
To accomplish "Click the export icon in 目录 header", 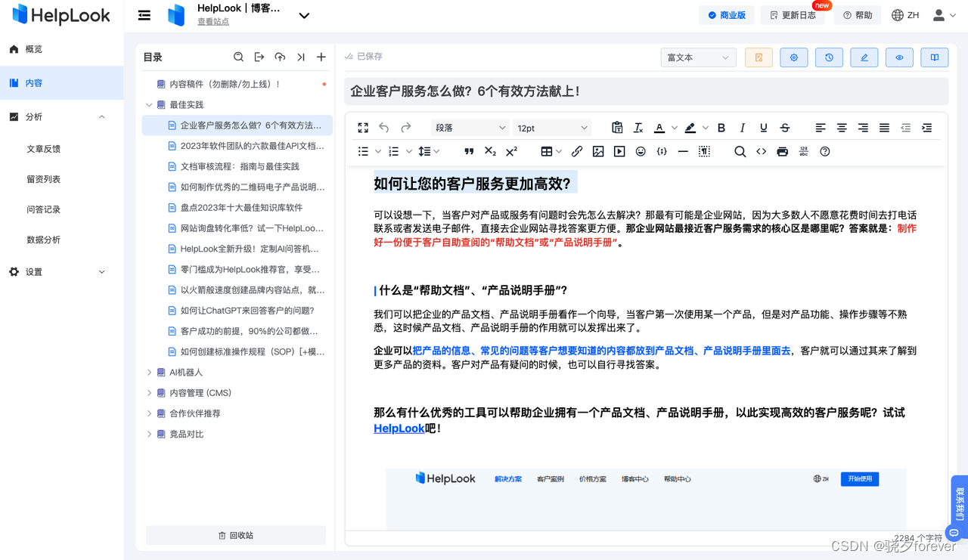I will tap(259, 57).
